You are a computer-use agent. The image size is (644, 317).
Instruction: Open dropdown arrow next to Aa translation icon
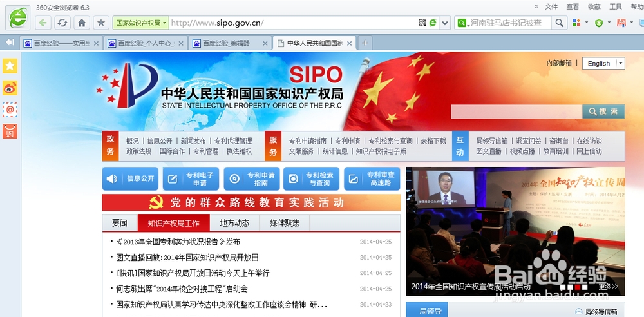click(x=632, y=22)
